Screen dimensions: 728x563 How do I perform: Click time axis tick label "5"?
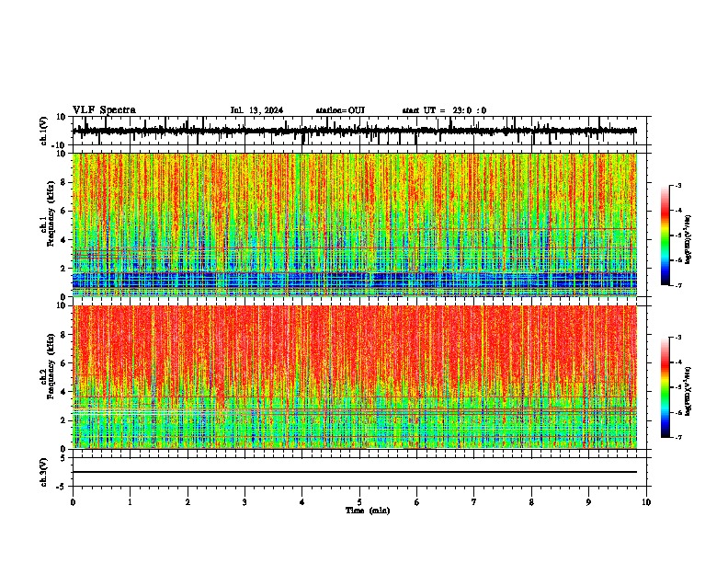pyautogui.click(x=359, y=502)
